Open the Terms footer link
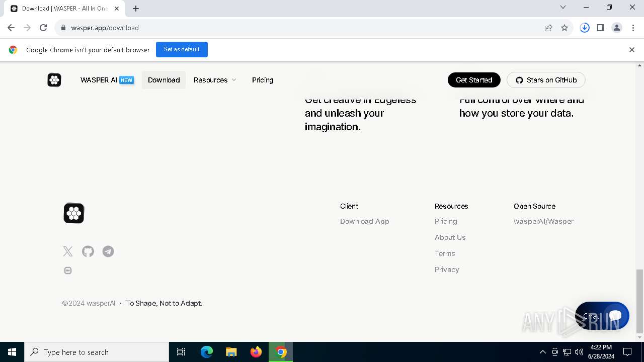644x362 pixels. tap(445, 253)
